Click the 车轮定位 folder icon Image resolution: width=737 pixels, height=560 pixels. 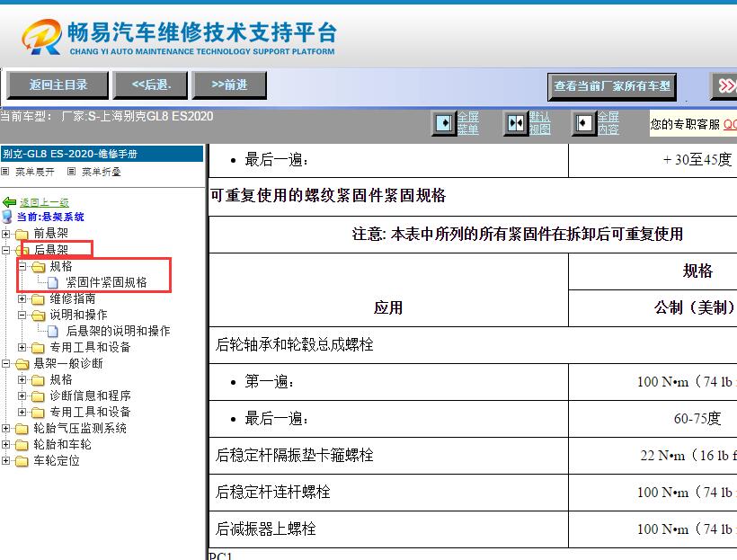(x=22, y=461)
